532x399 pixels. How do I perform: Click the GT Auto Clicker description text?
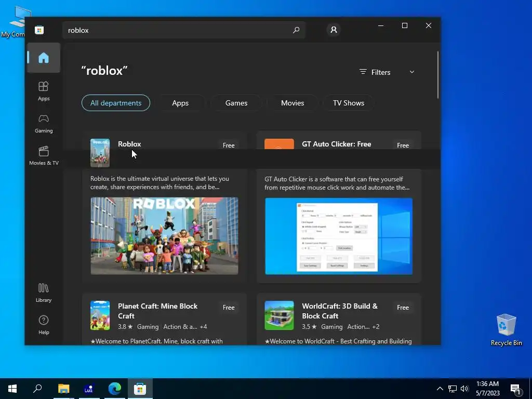click(337, 183)
